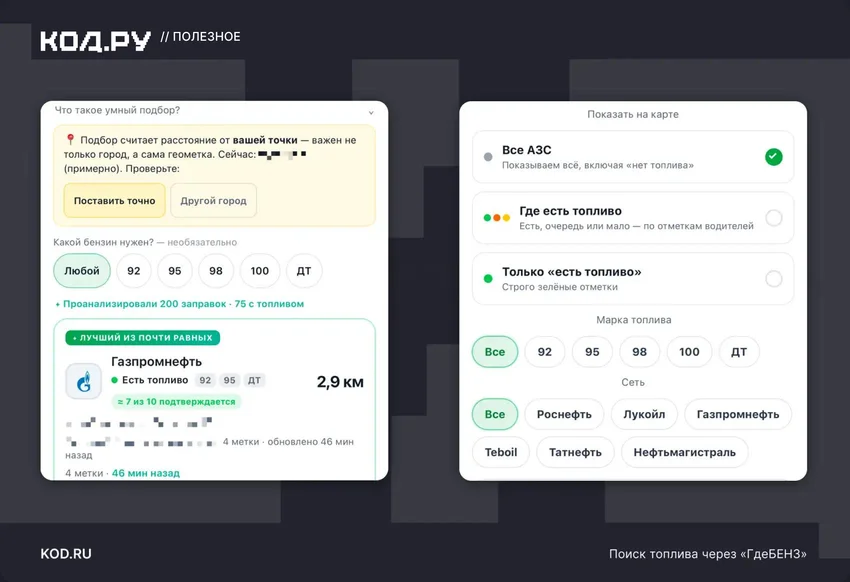This screenshot has width=850, height=582.
Task: Filter by Teboil network
Action: tap(501, 452)
